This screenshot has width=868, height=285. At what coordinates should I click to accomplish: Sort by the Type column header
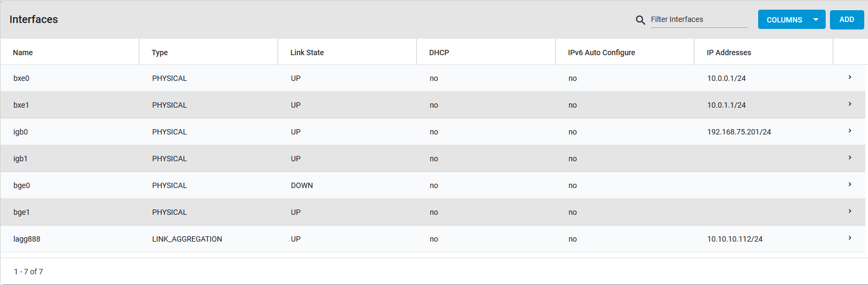[x=160, y=52]
